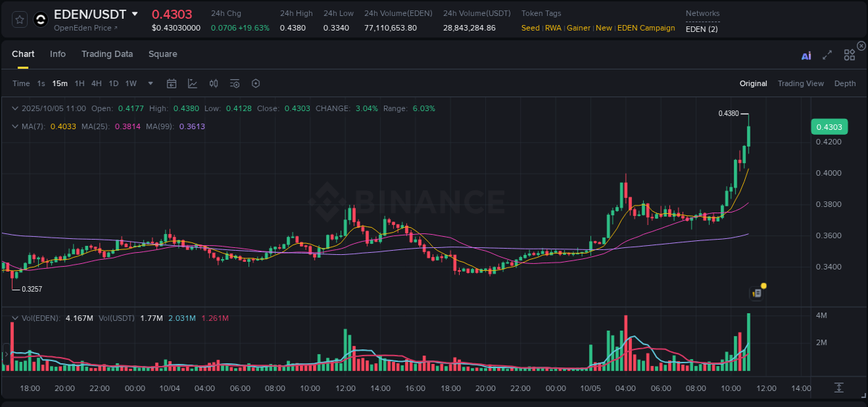Launch the Ai chart analysis feature
Viewport: 868px width, 407px height.
(806, 55)
